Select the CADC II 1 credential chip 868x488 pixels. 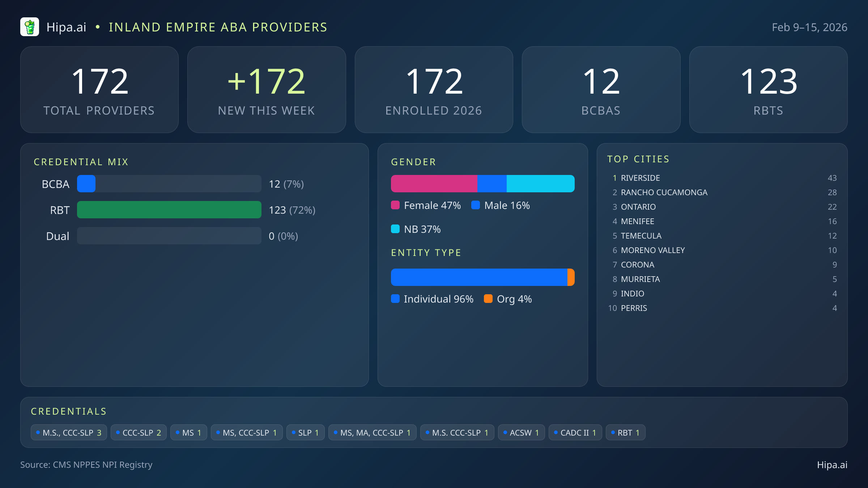tap(575, 432)
